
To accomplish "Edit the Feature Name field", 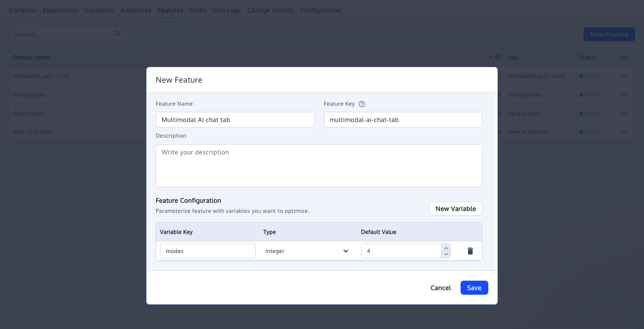I will tap(235, 120).
